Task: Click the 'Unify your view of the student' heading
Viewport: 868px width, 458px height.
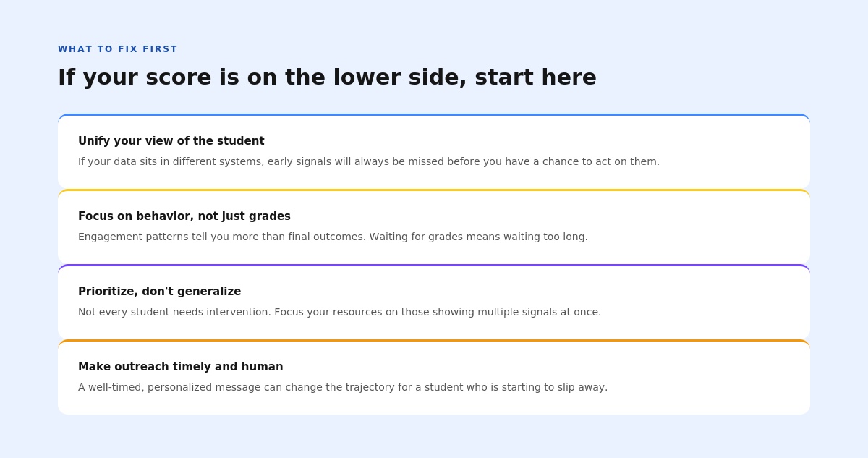Action: 171,141
